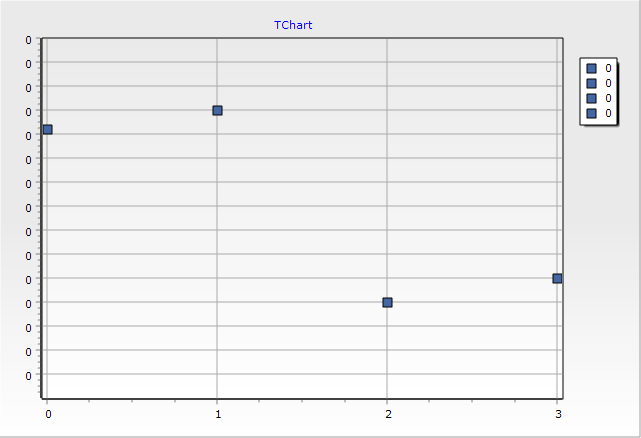The height and width of the screenshot is (438, 641).
Task: Select the data point above x=2
Action: pyautogui.click(x=387, y=302)
